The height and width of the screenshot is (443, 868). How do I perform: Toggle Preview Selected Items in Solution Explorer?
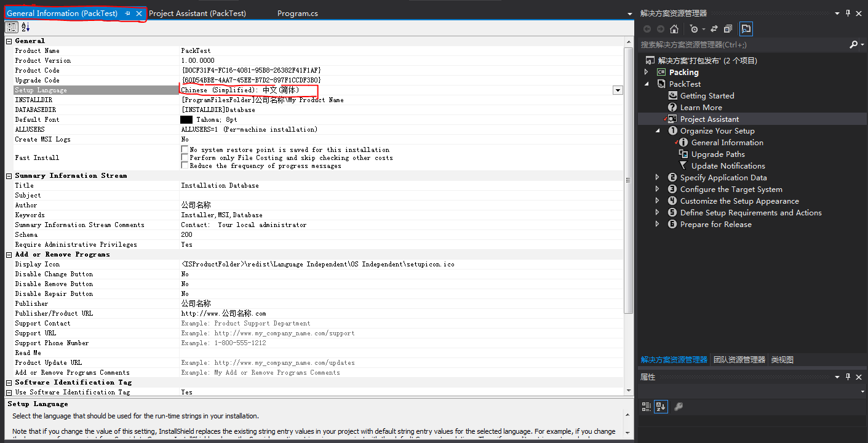tap(746, 28)
